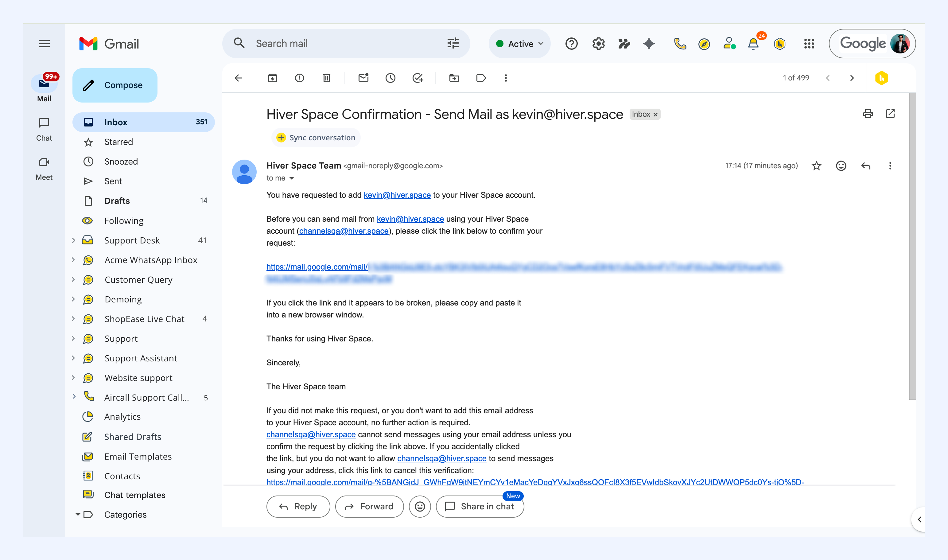Go back to inbox with arrow

(x=239, y=78)
